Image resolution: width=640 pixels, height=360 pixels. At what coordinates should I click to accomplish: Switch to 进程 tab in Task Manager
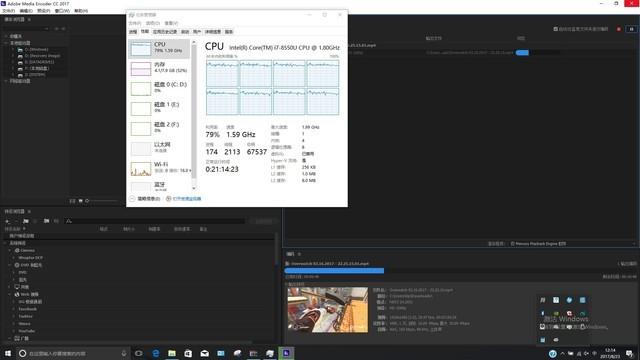133,31
